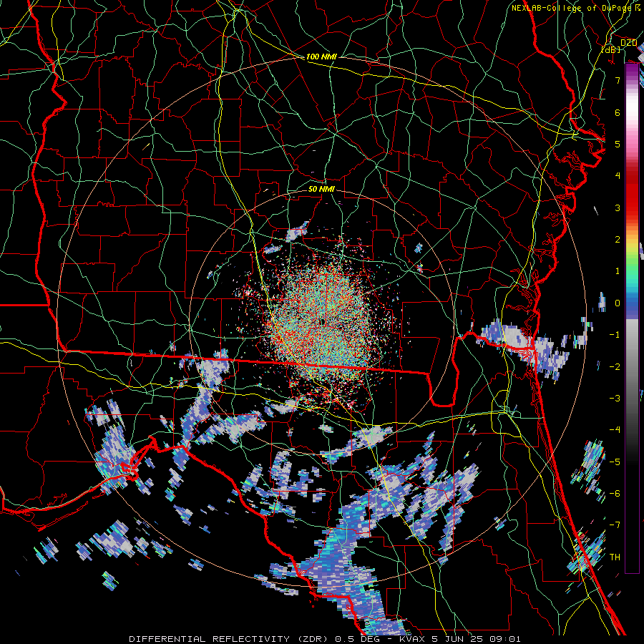Click the "6" value on the color scale

(x=618, y=112)
